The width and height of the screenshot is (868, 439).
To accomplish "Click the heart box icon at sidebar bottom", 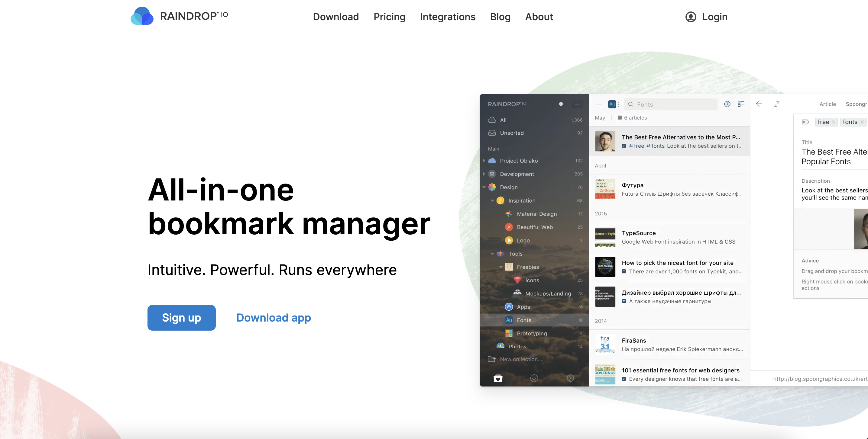I will 498,378.
